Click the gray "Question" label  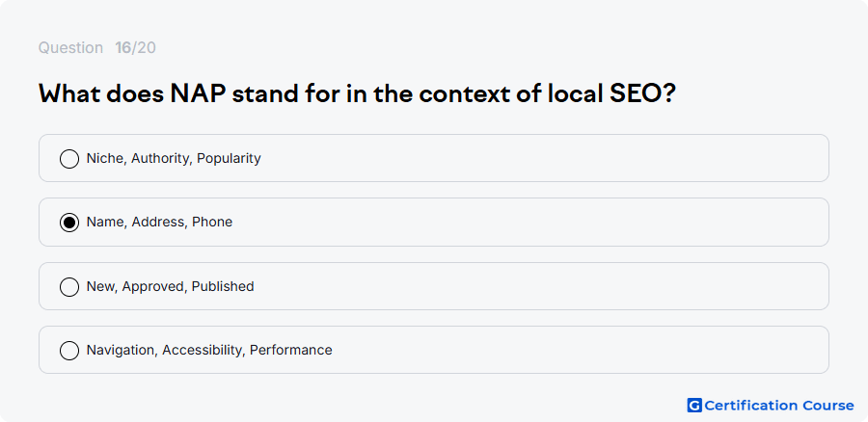[x=70, y=48]
